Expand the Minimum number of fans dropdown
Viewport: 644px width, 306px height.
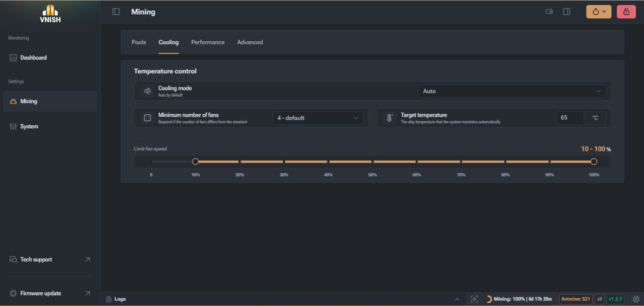(318, 118)
